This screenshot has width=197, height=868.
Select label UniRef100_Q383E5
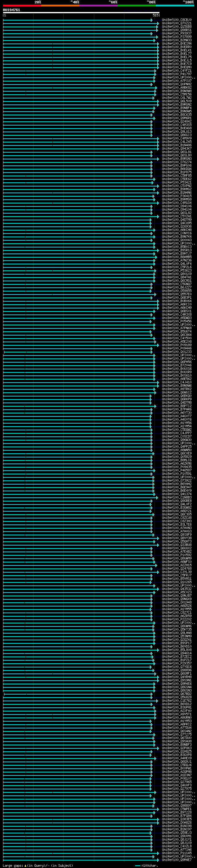point(177,819)
